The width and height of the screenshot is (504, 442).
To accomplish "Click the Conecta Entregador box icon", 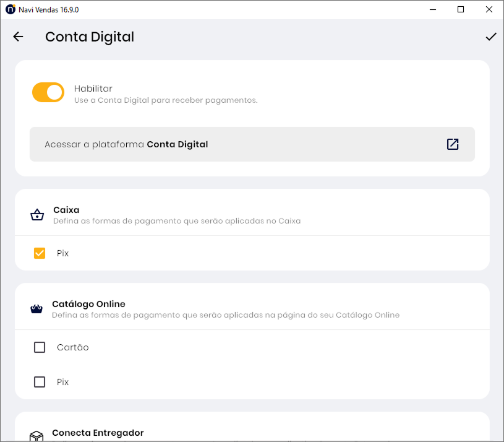I will [36, 436].
